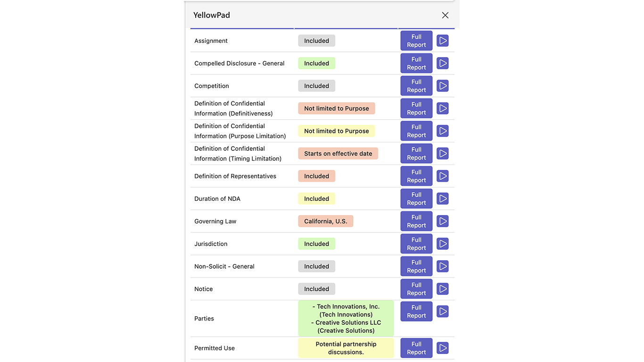
Task: Click the play arrow for Permitted Use
Action: 442,348
